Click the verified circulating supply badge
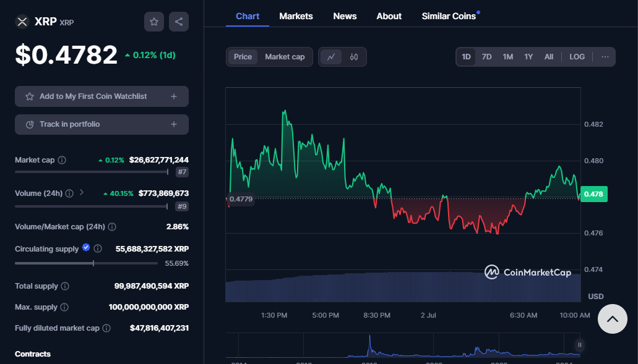Viewport: 638px width, 364px height. click(x=86, y=247)
